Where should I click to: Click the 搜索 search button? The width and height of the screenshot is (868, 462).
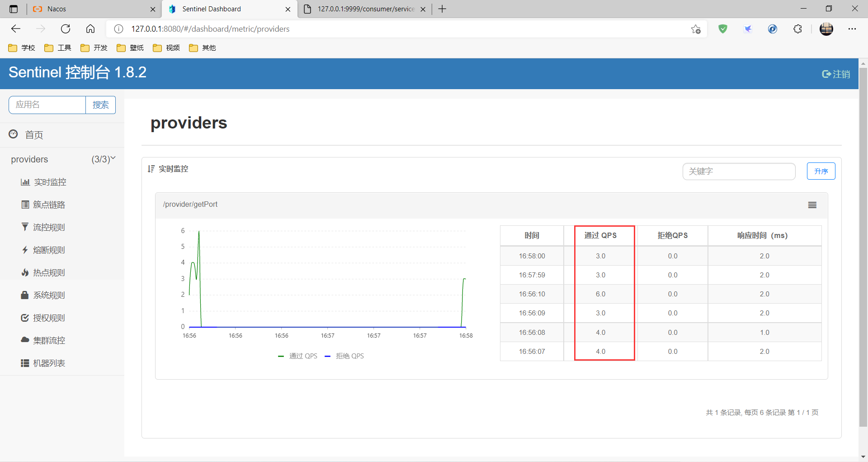(x=100, y=105)
